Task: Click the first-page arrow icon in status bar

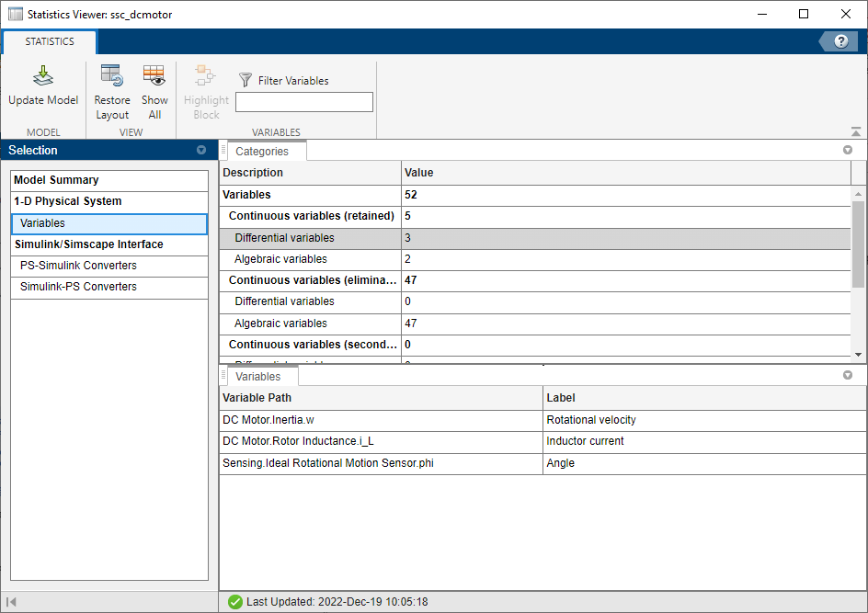Action: pyautogui.click(x=11, y=602)
